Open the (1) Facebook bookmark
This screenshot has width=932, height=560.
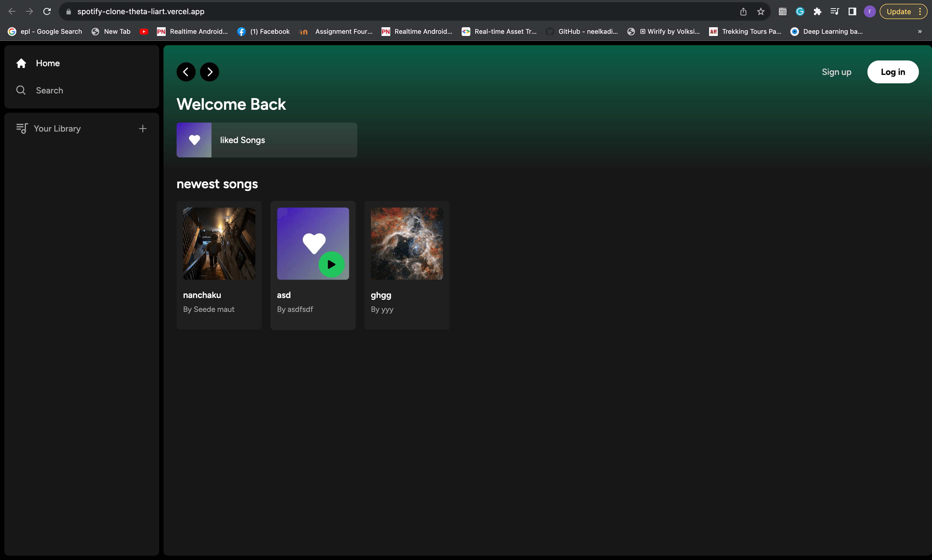coord(264,32)
